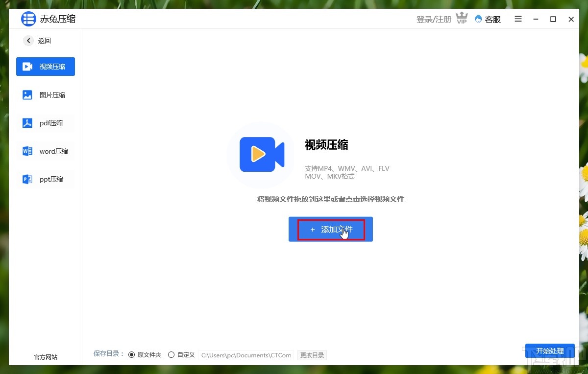Open the hamburger menu icon in title bar
This screenshot has height=374, width=588.
coord(518,19)
